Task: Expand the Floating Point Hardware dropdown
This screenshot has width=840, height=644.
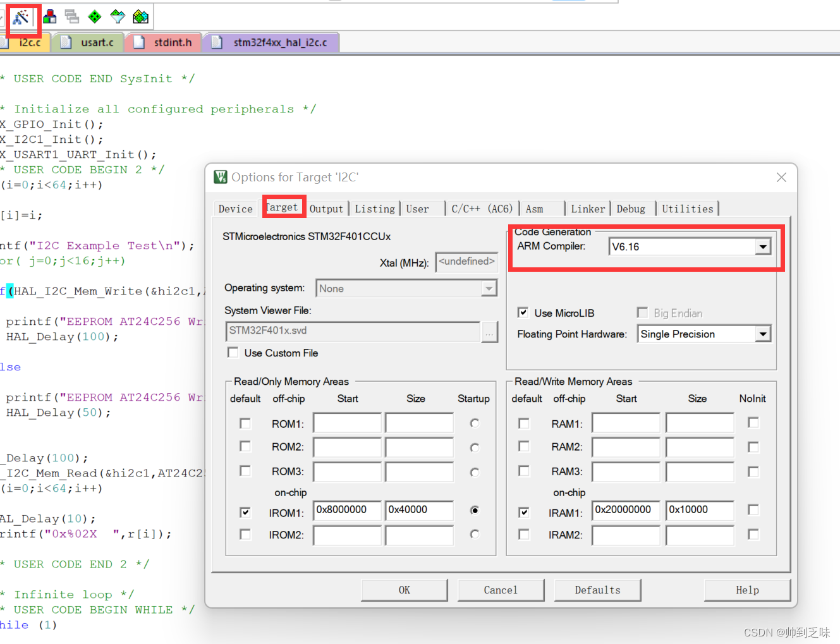Action: 763,334
